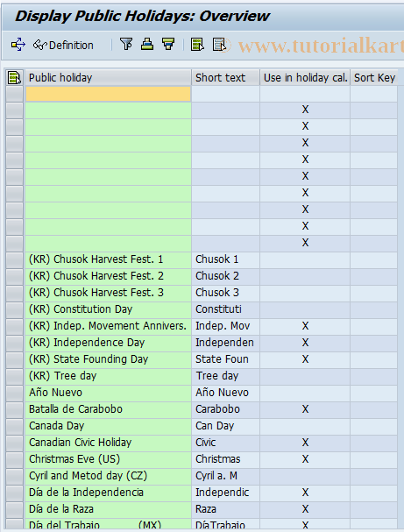Click the Cyril and Metod day (CZ) cell
Screen dimensions: 404x532
tap(108, 476)
